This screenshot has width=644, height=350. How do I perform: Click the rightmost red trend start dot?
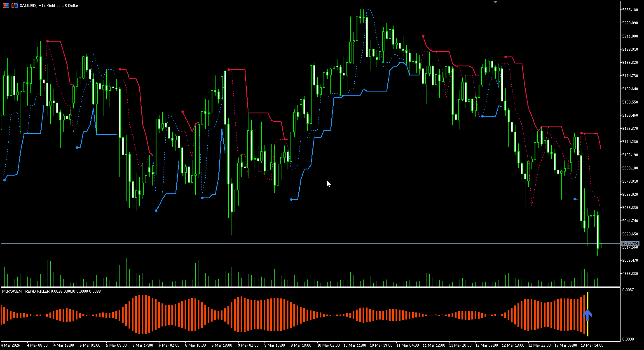pyautogui.click(x=581, y=133)
